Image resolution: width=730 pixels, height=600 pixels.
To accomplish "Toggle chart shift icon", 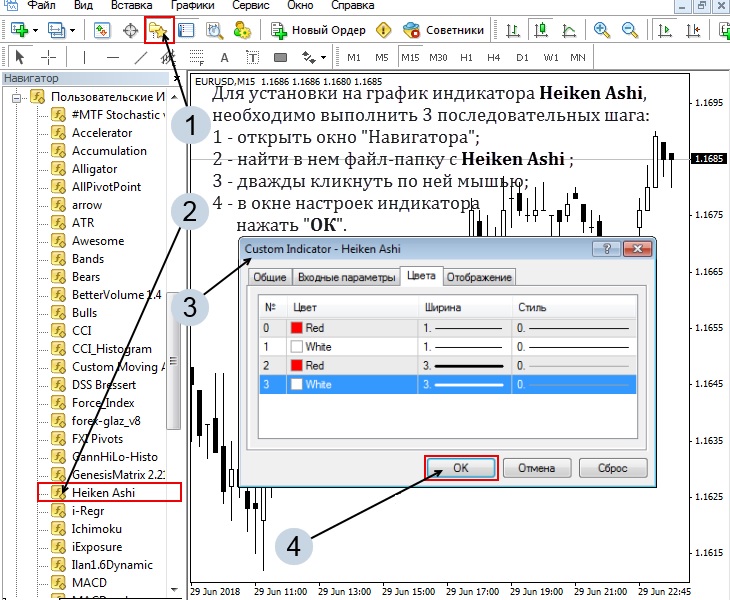I will 693,31.
